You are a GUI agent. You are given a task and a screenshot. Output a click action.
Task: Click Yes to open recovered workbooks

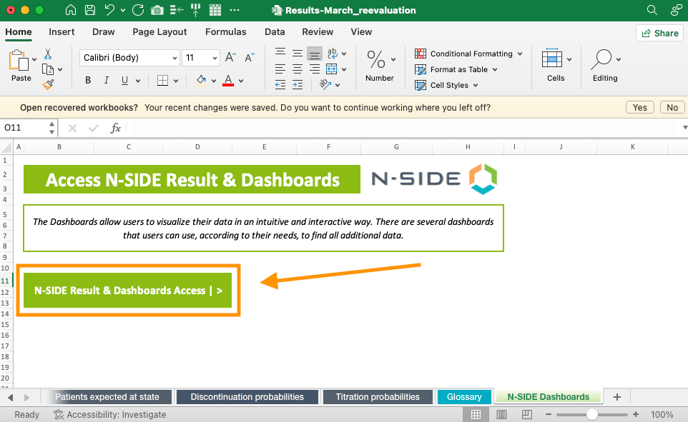[x=639, y=107]
